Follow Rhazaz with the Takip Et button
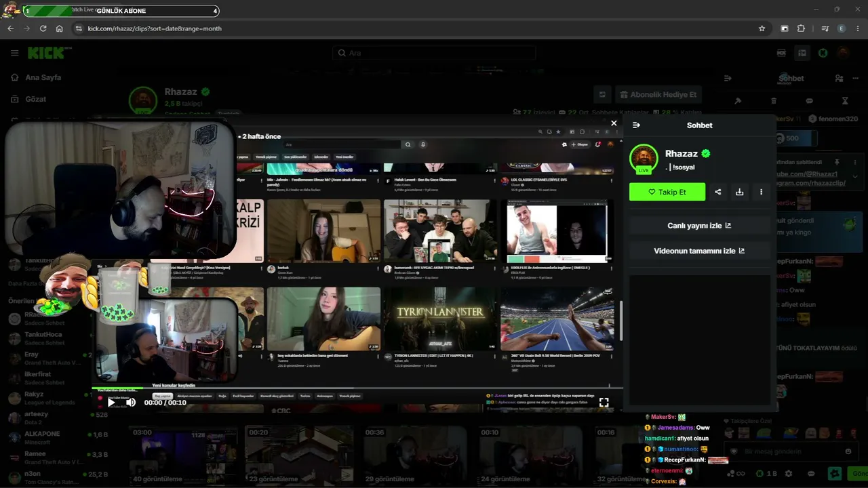Image resolution: width=868 pixels, height=488 pixels. tap(667, 192)
